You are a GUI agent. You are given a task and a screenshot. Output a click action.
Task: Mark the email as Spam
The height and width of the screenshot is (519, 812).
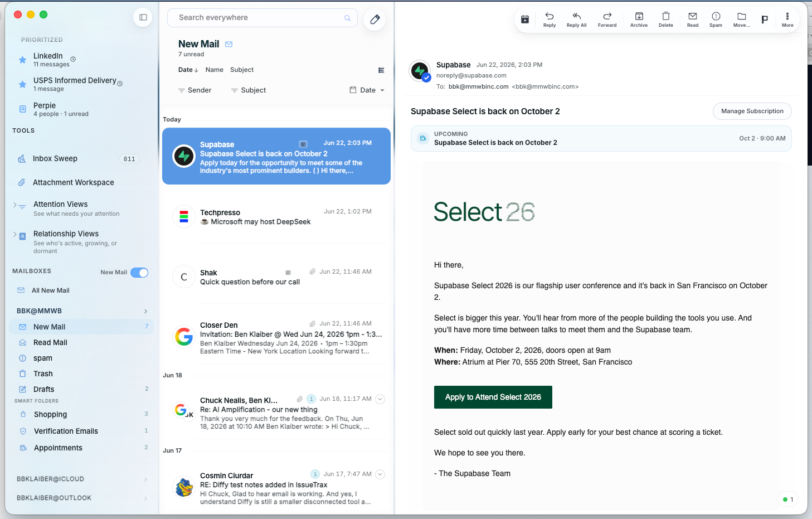(x=716, y=20)
